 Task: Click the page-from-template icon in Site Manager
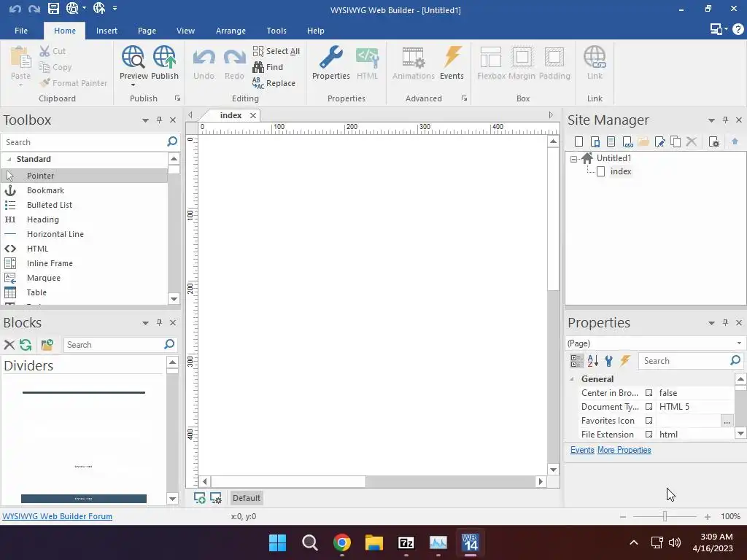[611, 141]
